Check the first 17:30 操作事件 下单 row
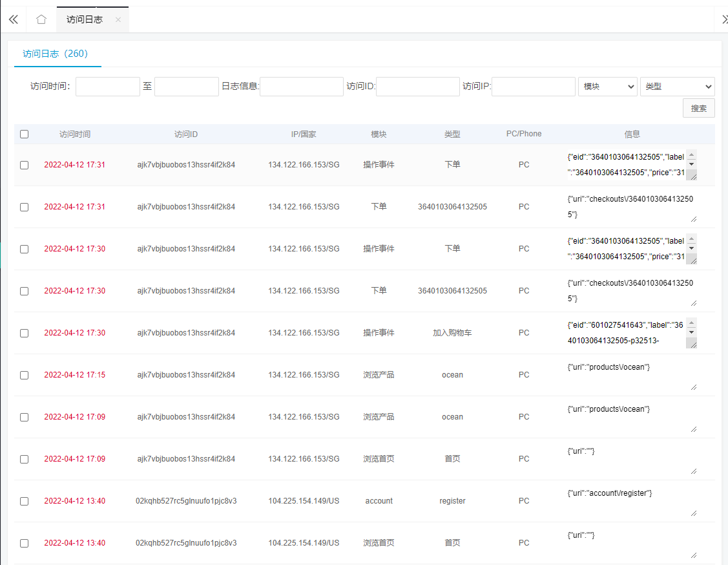The image size is (728, 565). [24, 249]
